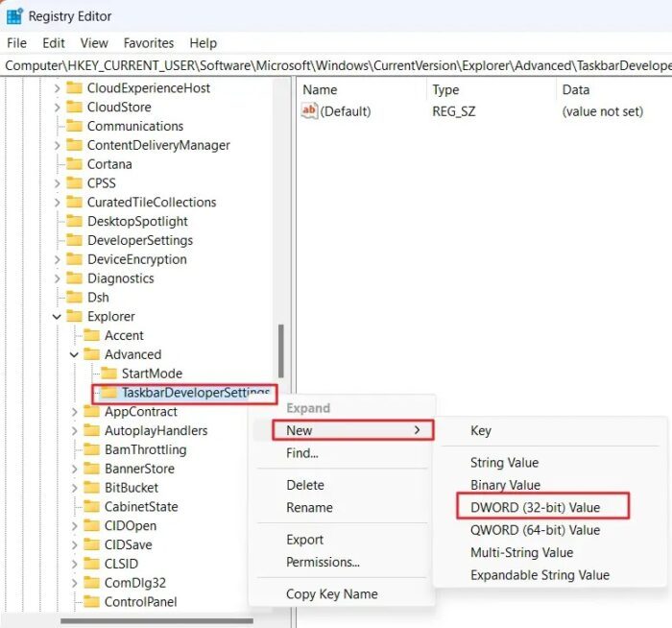Select Copy Key Name
672x628 pixels.
tap(332, 594)
